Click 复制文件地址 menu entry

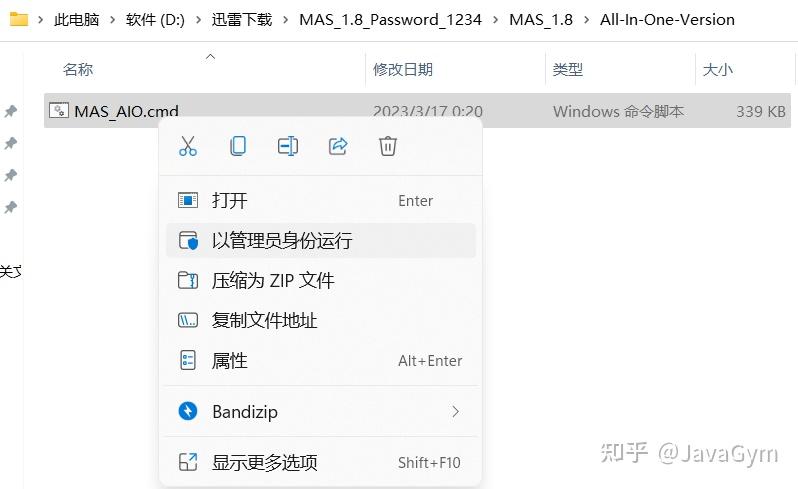tap(321, 321)
